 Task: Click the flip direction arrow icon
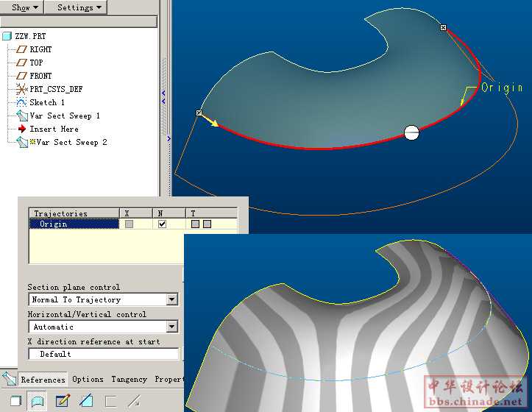(134, 401)
